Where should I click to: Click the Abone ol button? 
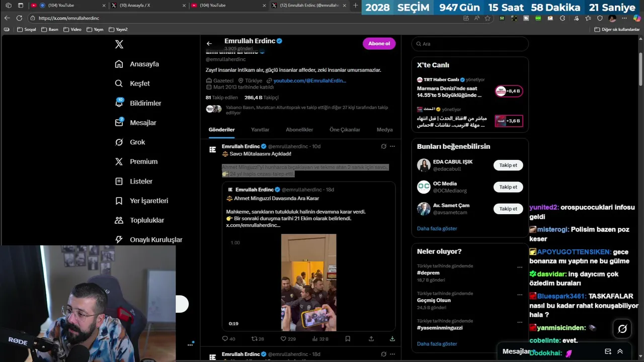coord(379,43)
